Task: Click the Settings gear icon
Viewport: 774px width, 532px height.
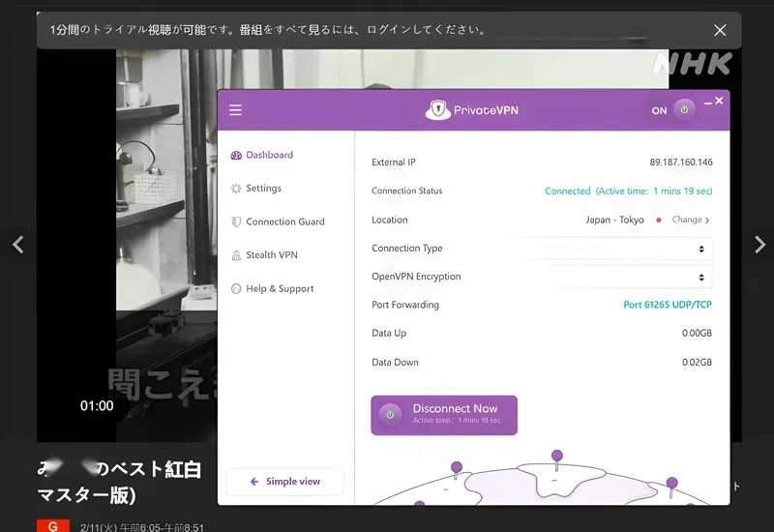Action: [236, 189]
